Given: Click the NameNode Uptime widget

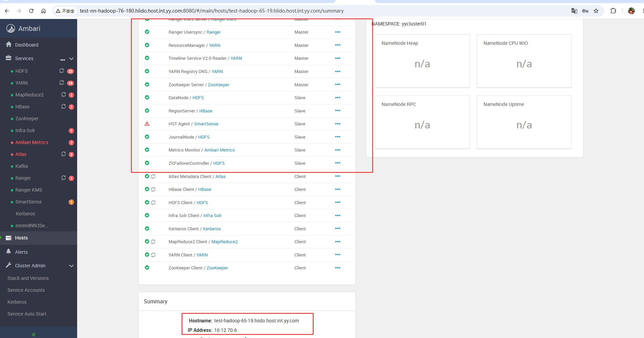Looking at the screenshot, I should [x=524, y=122].
